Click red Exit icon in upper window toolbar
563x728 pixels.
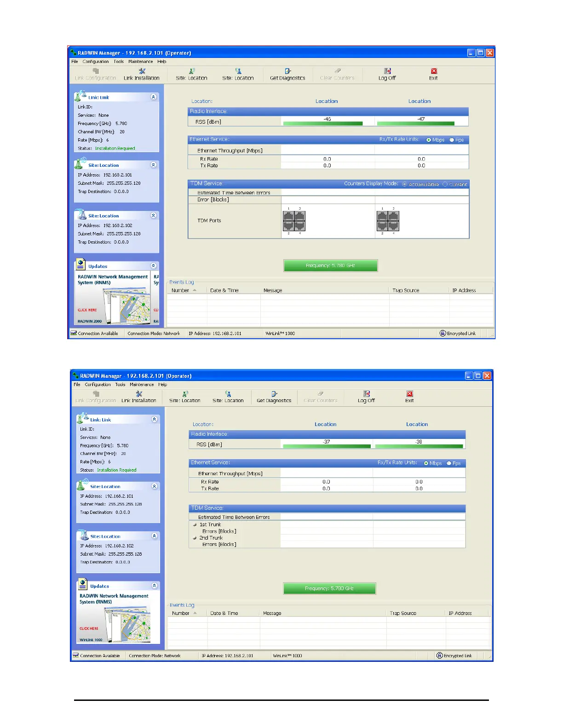pyautogui.click(x=434, y=71)
